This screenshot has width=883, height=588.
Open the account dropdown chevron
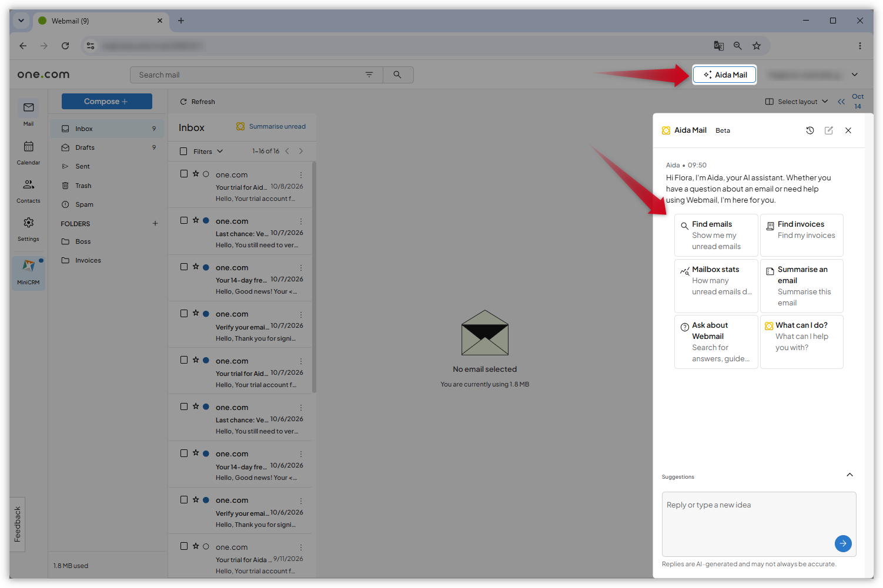click(x=855, y=75)
